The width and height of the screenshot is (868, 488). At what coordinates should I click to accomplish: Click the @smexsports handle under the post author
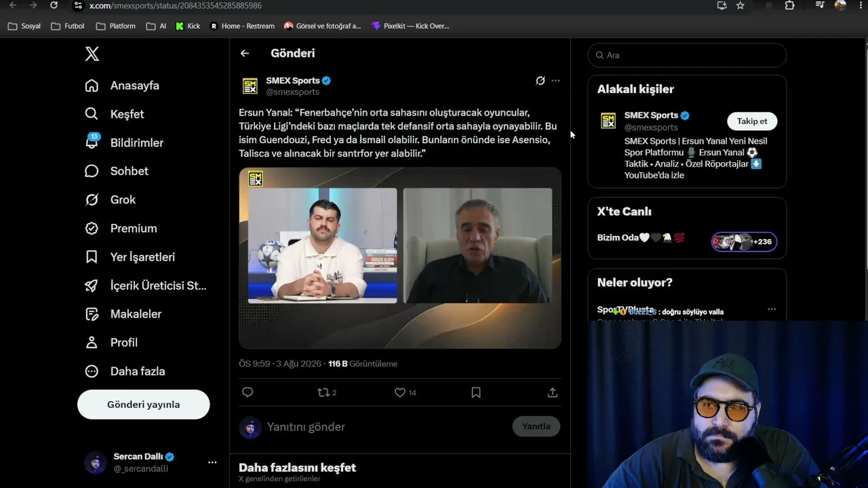tap(292, 92)
